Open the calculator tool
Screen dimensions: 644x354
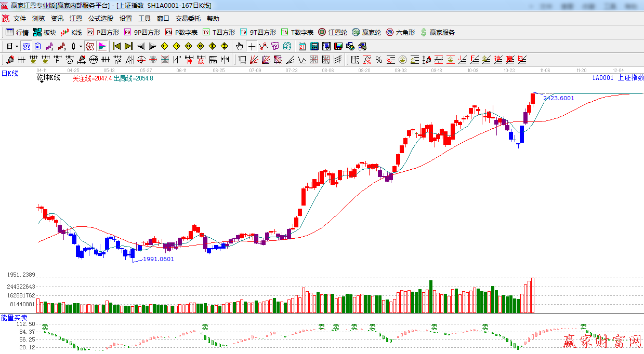[314, 46]
